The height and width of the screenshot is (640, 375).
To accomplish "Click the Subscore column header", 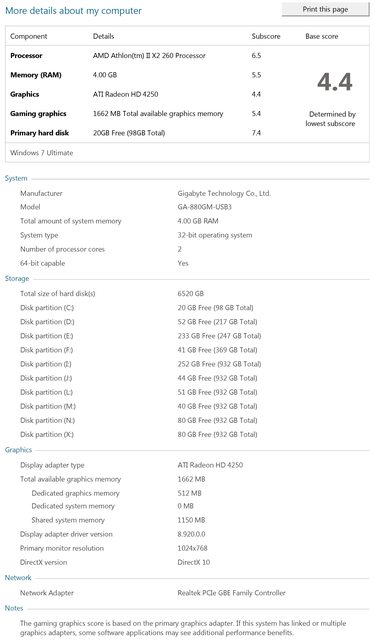I will point(266,36).
